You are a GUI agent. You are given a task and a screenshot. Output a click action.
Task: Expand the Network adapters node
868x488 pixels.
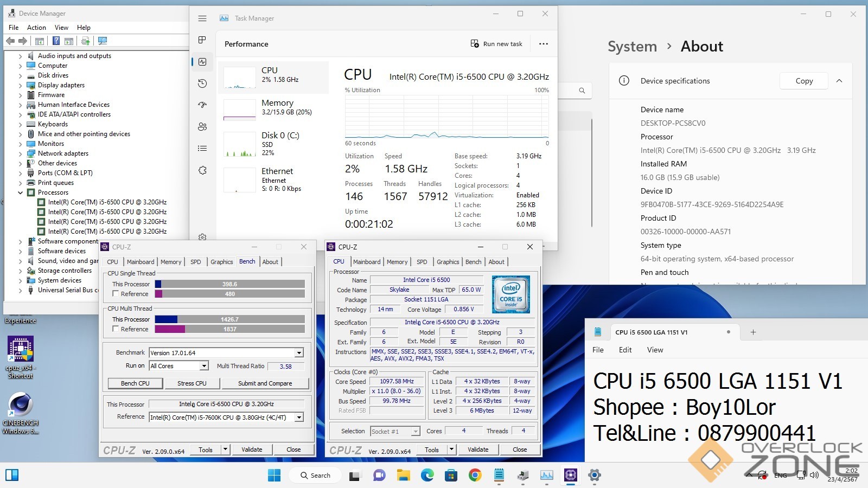tap(21, 153)
